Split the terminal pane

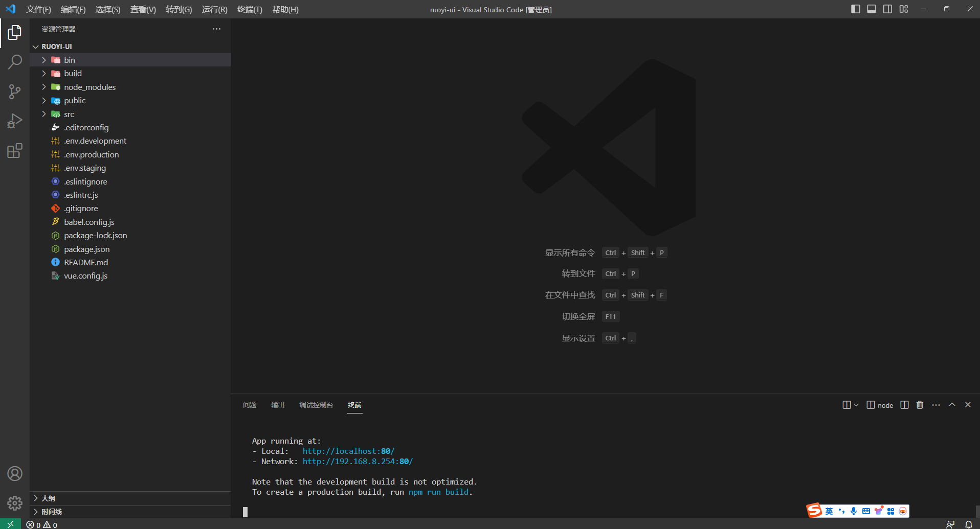tap(904, 405)
